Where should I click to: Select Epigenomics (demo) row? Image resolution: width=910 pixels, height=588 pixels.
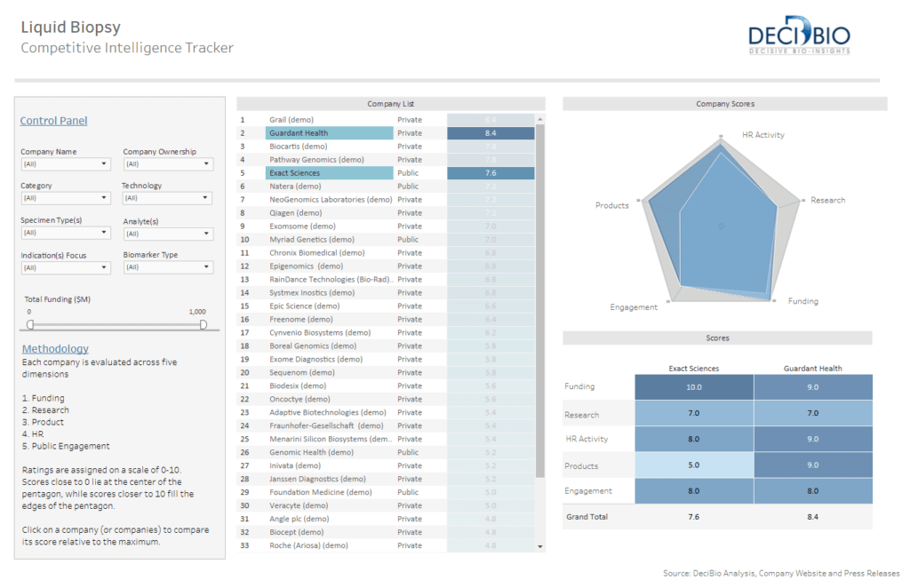coord(387,266)
